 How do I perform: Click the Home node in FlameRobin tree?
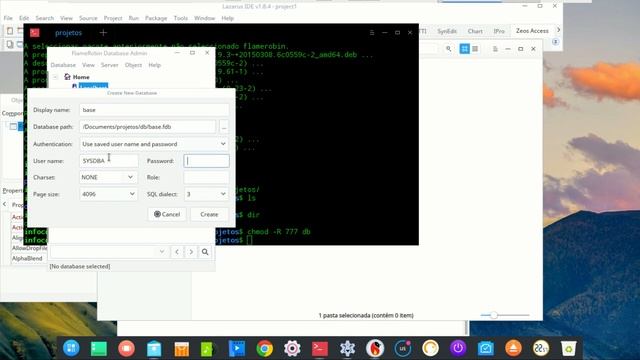(81, 77)
